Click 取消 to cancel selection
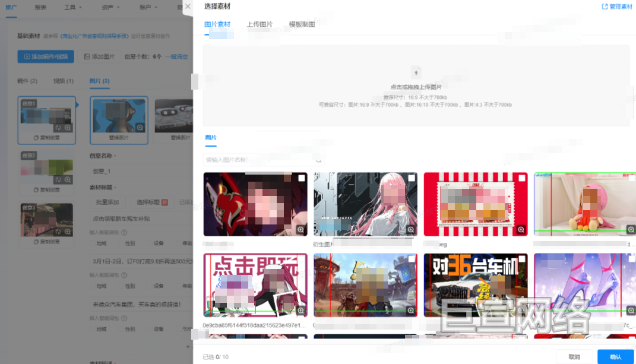This screenshot has height=364, width=636. 574,357
